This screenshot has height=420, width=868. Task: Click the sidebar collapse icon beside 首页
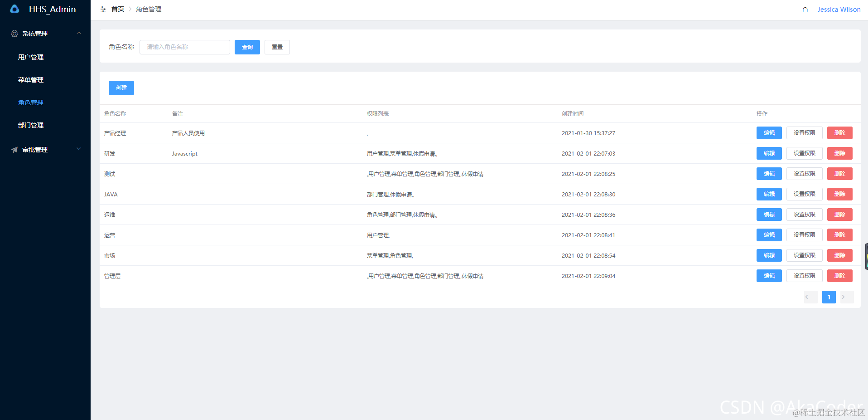[x=103, y=9]
